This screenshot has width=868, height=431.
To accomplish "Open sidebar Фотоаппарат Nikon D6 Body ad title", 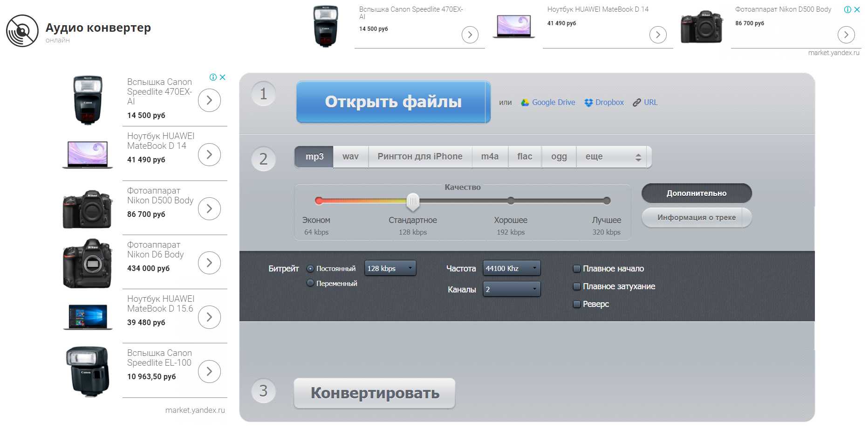I will point(155,250).
